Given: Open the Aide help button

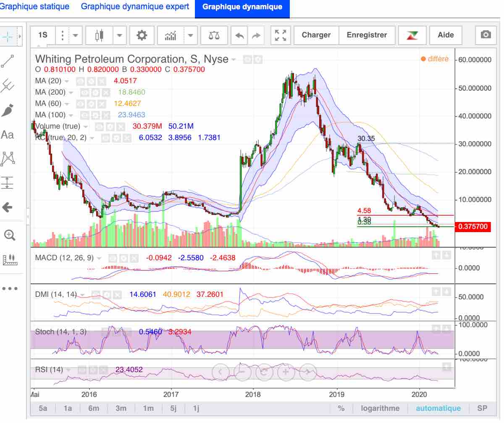Looking at the screenshot, I should click(x=446, y=35).
